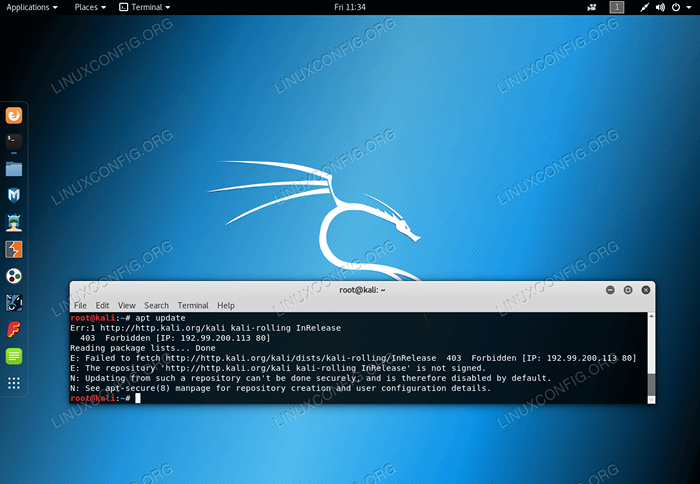Launch Faraday red F icon in dock
Viewport: 700px width, 484px height.
[x=14, y=330]
